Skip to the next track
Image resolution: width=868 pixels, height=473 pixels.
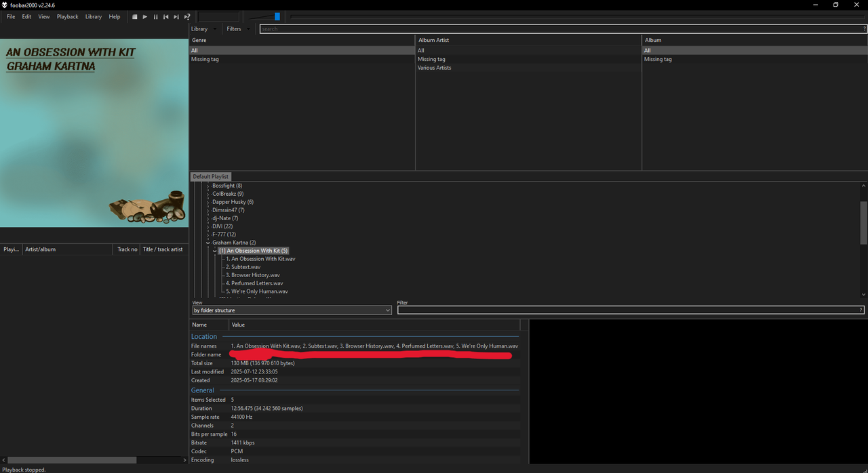(x=176, y=17)
